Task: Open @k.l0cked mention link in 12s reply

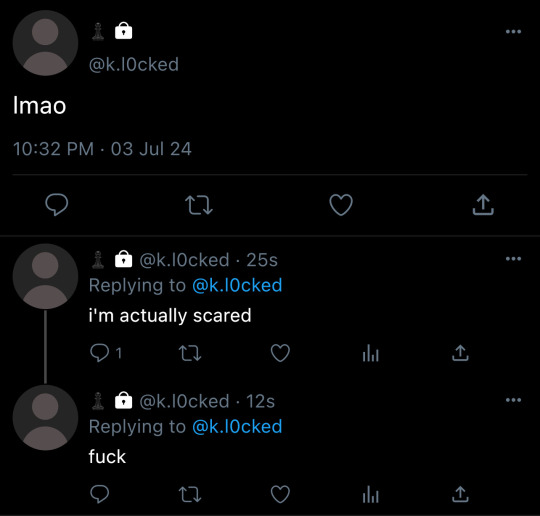Action: pyautogui.click(x=237, y=426)
